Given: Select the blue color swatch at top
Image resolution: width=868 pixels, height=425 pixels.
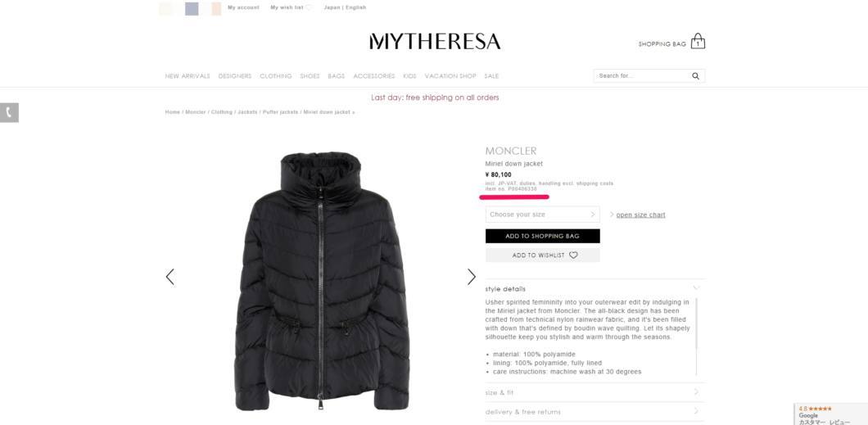Looking at the screenshot, I should coord(192,9).
